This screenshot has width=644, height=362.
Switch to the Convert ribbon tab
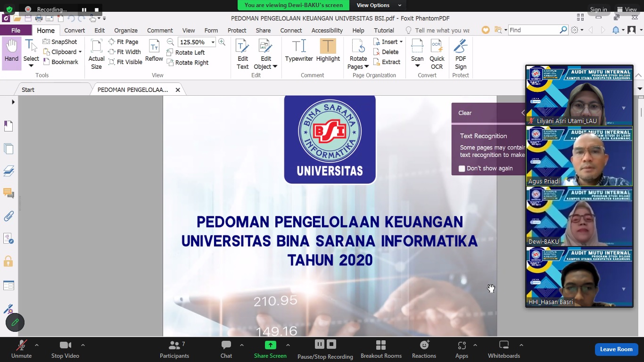pyautogui.click(x=74, y=30)
